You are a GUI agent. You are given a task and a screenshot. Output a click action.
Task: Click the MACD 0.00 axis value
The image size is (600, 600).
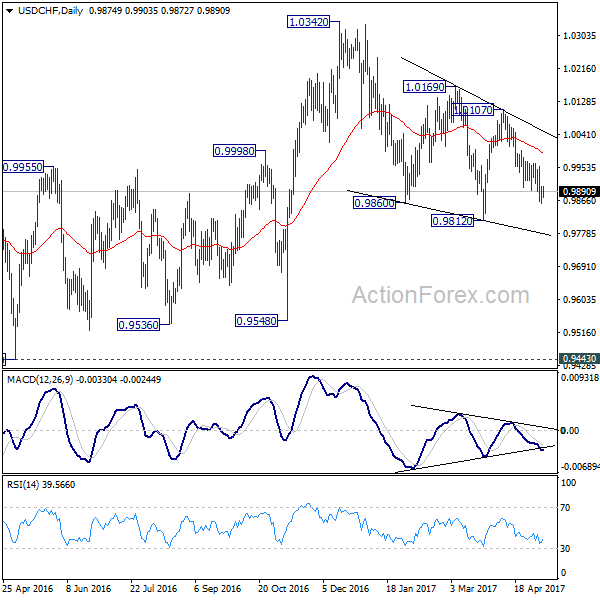(x=569, y=431)
